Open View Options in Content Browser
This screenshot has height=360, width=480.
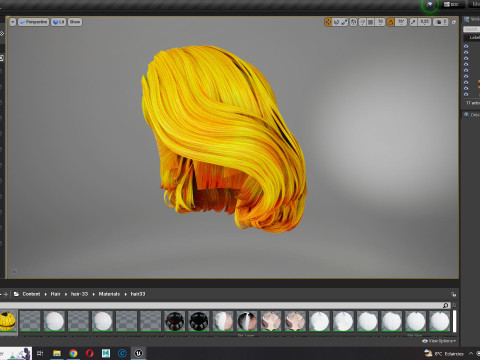439,341
